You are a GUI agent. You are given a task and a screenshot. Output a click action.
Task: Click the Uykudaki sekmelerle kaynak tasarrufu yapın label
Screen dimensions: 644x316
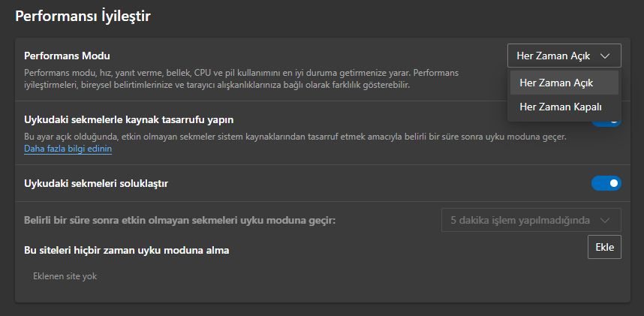point(134,119)
